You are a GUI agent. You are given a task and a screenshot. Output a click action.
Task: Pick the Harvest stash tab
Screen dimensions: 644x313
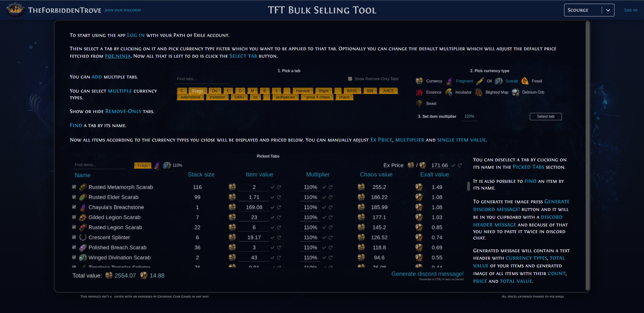coord(303,91)
